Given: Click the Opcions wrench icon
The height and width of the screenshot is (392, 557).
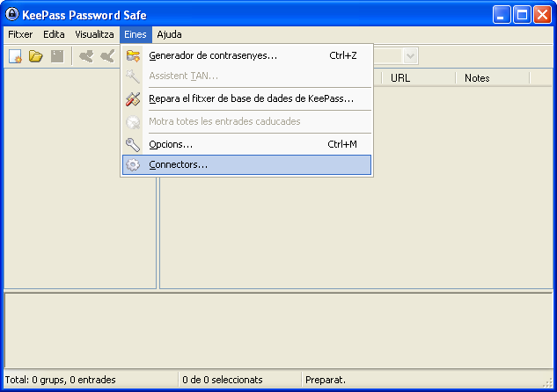Looking at the screenshot, I should [x=133, y=144].
